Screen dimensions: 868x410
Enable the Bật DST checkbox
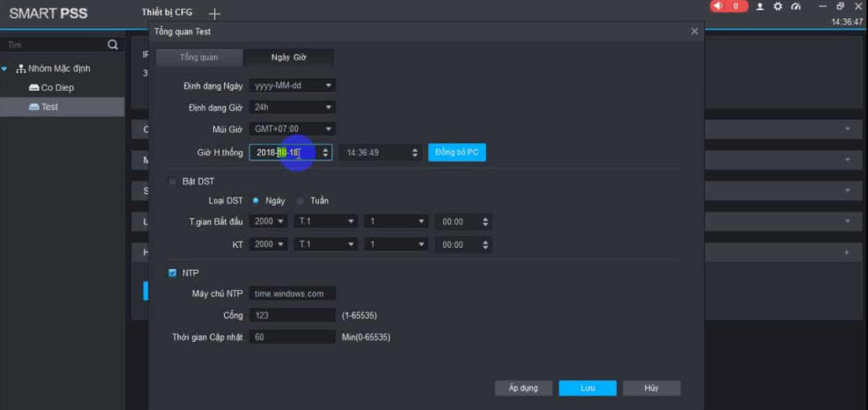173,181
